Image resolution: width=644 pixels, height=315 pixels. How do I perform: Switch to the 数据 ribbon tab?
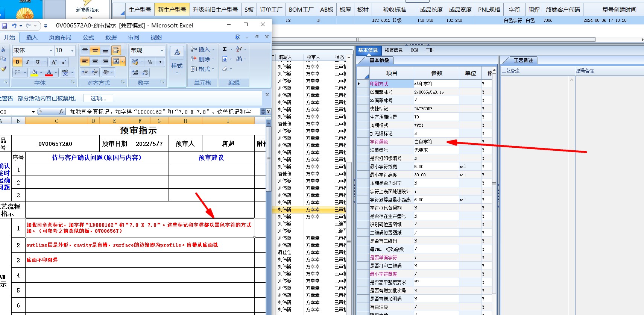pyautogui.click(x=111, y=37)
